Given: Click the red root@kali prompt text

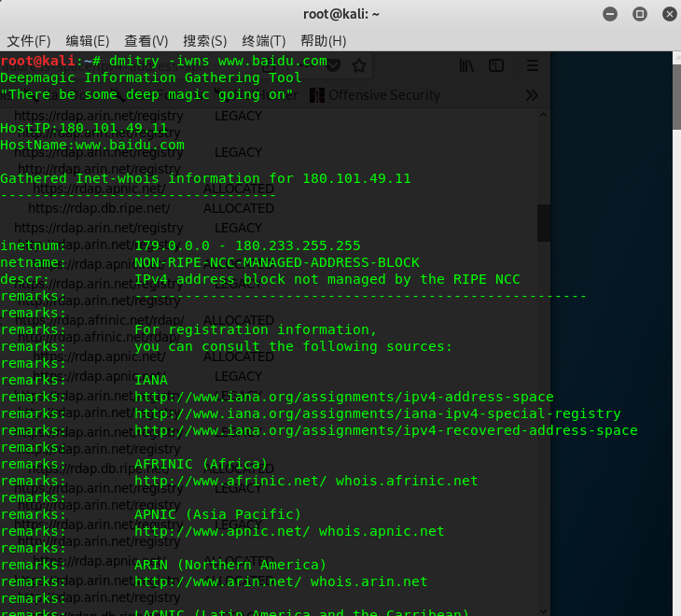Looking at the screenshot, I should [38, 61].
